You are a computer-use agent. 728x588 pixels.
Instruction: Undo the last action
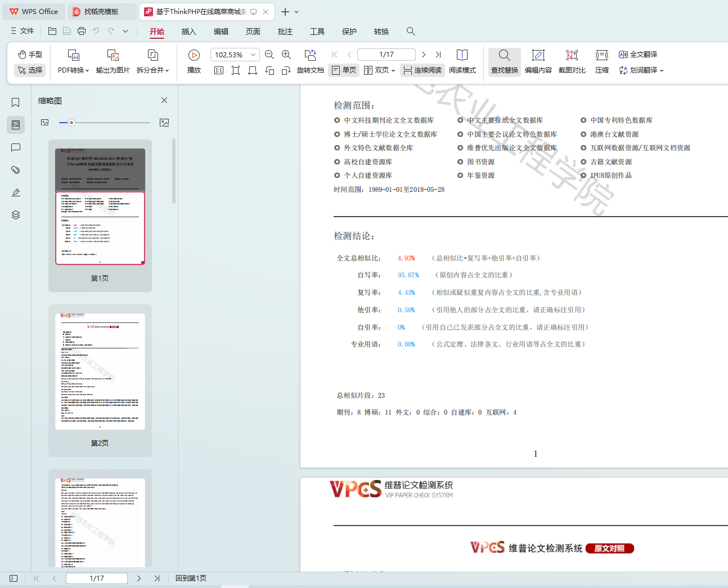[x=96, y=31]
